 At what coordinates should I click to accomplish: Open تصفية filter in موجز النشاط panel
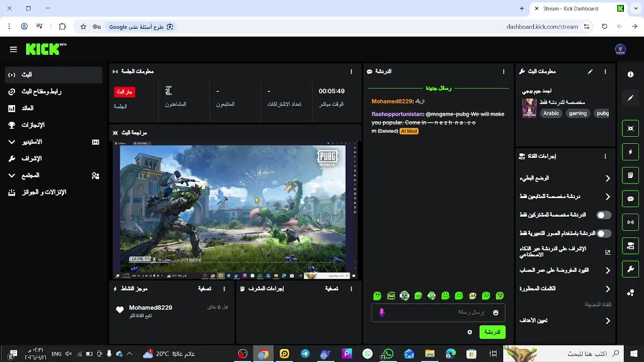(205, 289)
